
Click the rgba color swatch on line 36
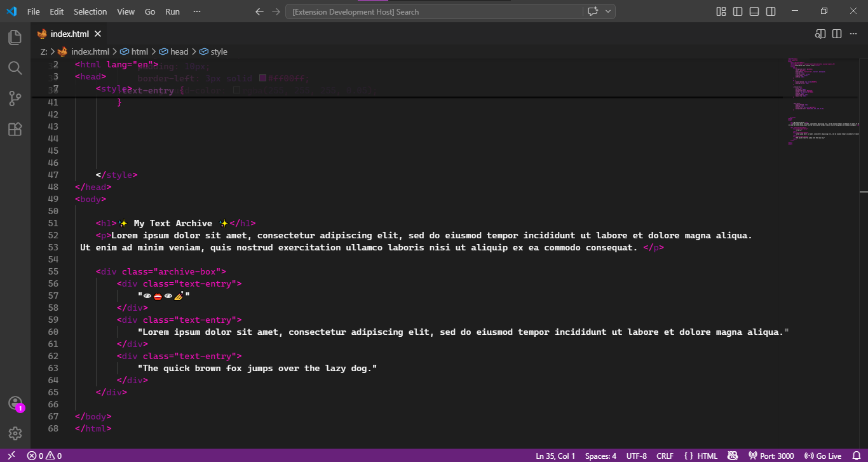point(236,91)
